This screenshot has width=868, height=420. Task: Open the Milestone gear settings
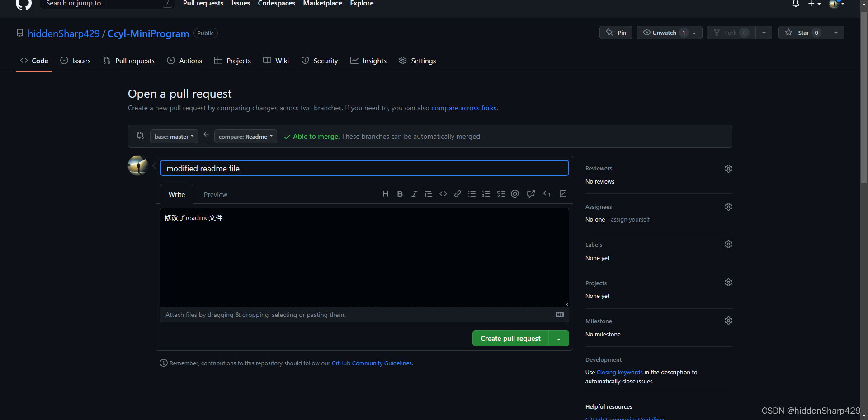tap(728, 321)
